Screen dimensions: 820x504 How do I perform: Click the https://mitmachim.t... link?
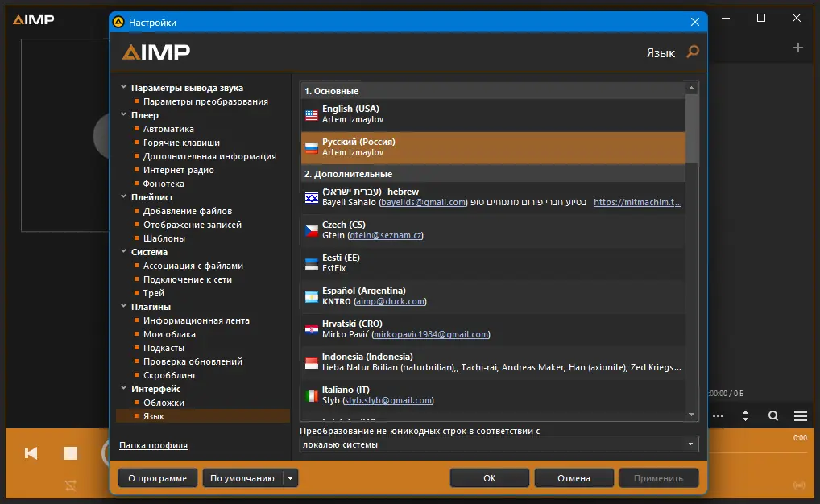click(637, 202)
